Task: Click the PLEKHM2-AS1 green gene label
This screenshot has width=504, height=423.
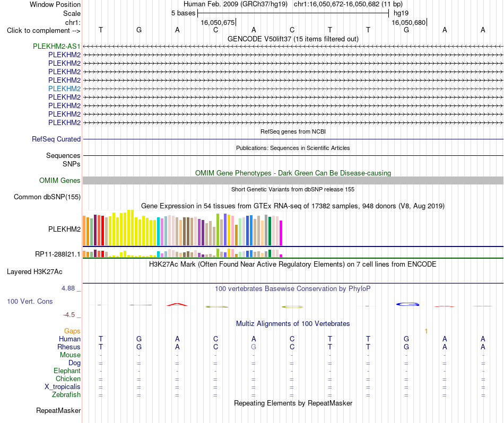Action: 57,46
